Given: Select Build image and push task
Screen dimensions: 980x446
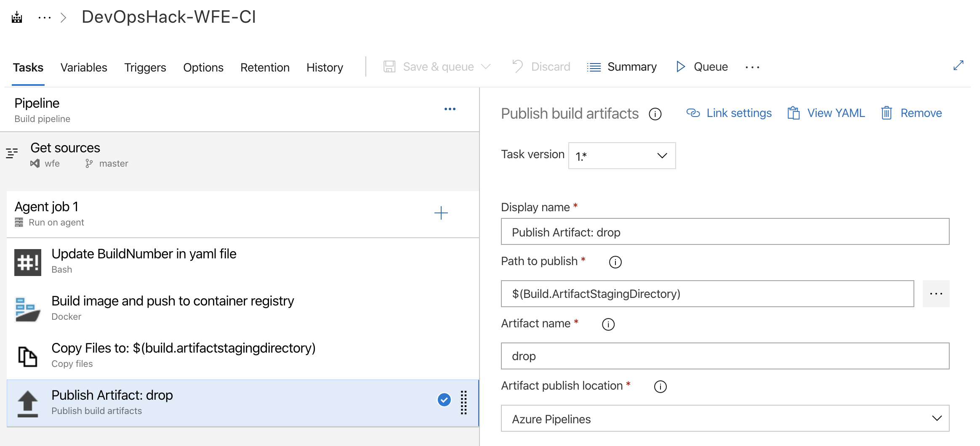Looking at the screenshot, I should click(243, 309).
